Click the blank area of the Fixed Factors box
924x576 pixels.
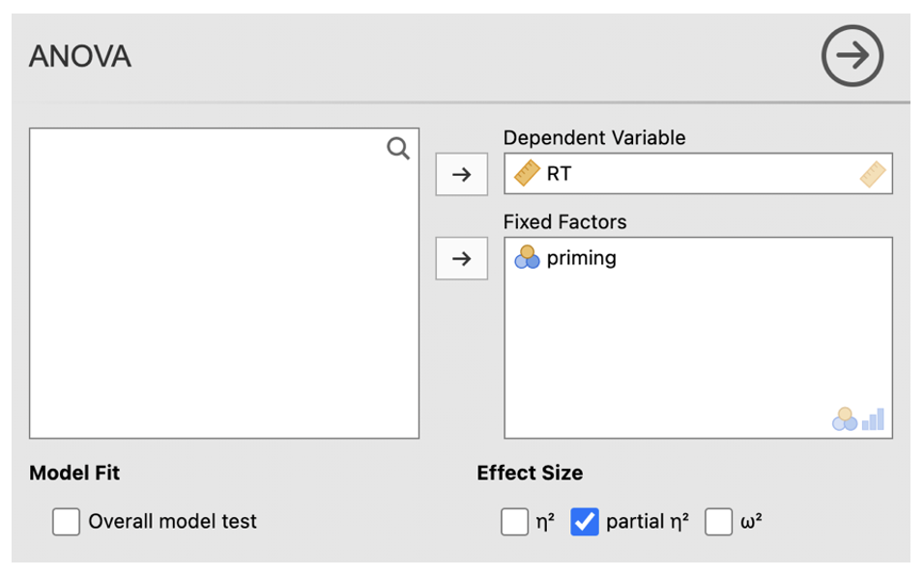696,348
